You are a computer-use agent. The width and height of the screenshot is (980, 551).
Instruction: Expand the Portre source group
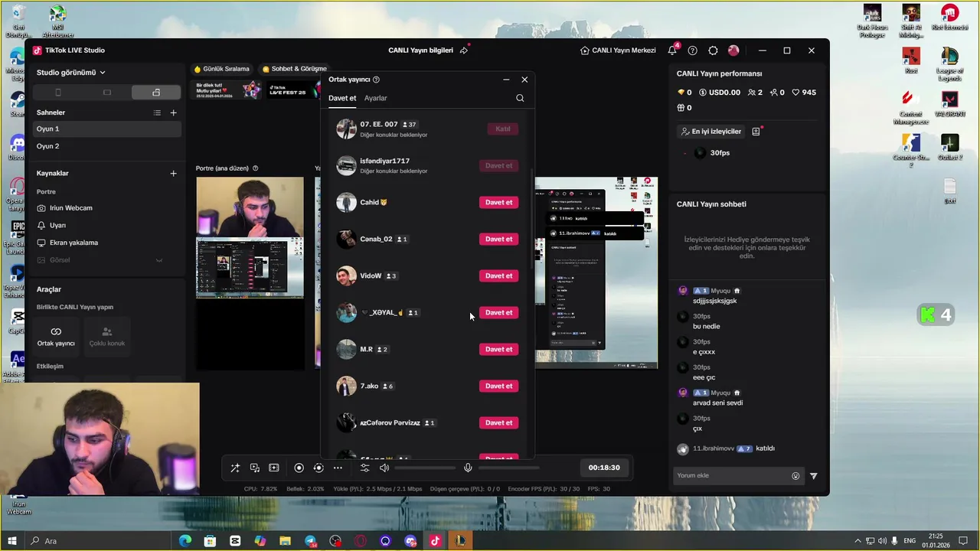[46, 191]
